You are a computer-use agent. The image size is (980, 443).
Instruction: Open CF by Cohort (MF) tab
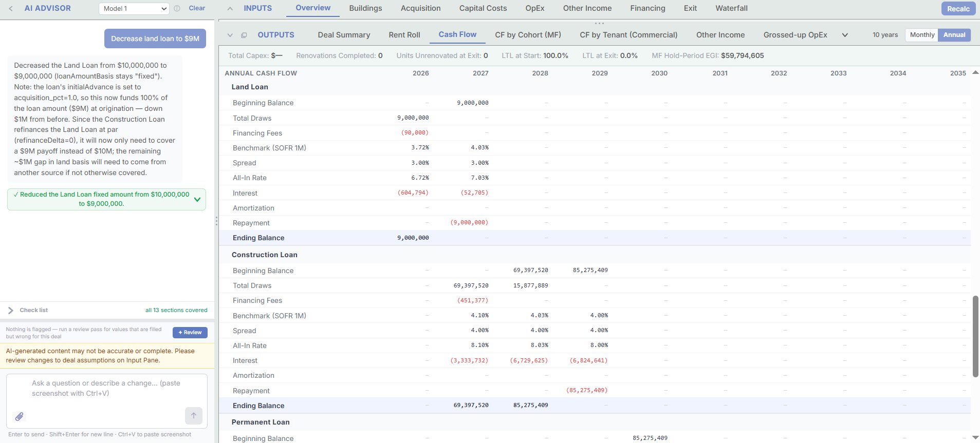click(x=528, y=35)
